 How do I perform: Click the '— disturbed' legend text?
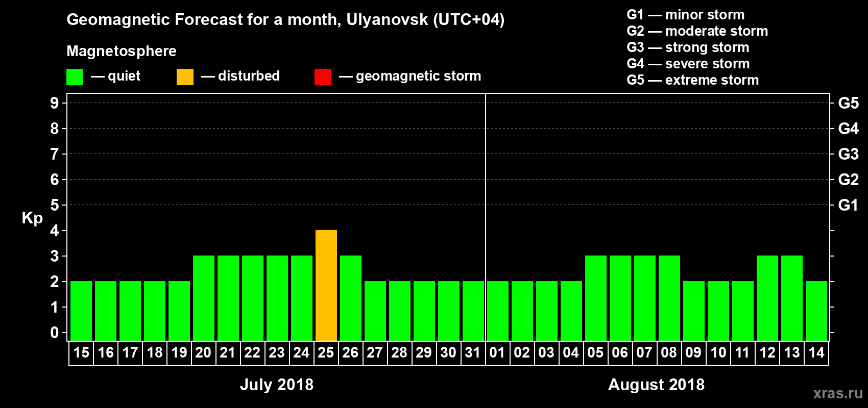pyautogui.click(x=240, y=76)
